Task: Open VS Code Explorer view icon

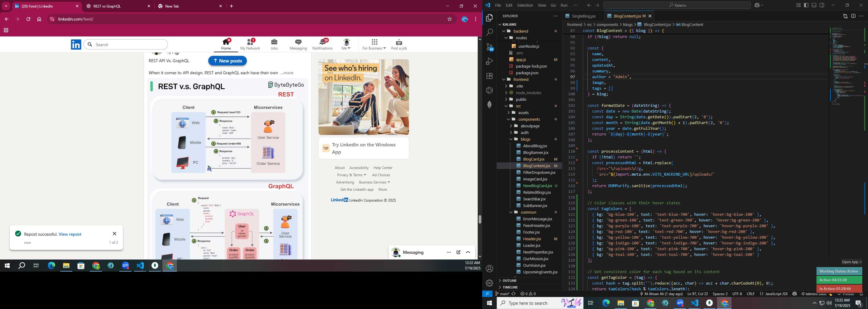Action: [x=489, y=18]
